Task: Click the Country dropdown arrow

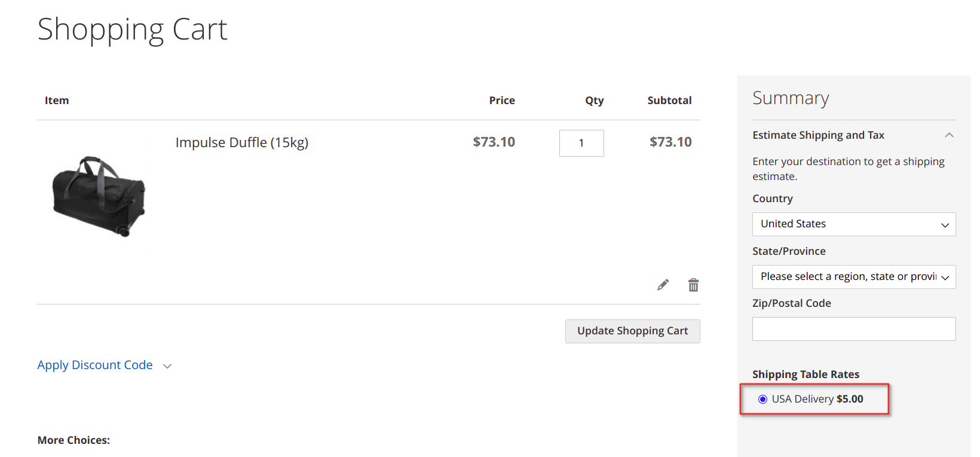Action: click(945, 226)
